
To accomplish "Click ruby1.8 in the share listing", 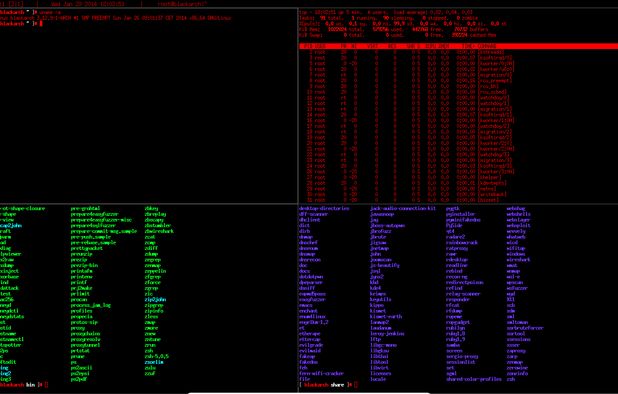I will click(x=456, y=334).
